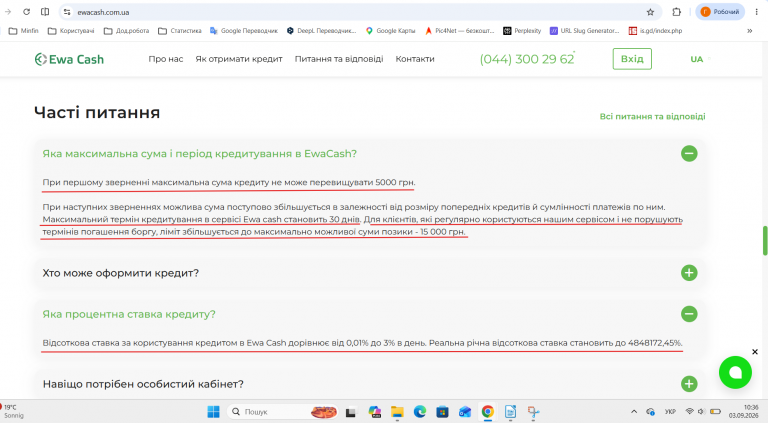Open the extensions puzzle icon
The height and width of the screenshot is (423, 768).
point(676,12)
